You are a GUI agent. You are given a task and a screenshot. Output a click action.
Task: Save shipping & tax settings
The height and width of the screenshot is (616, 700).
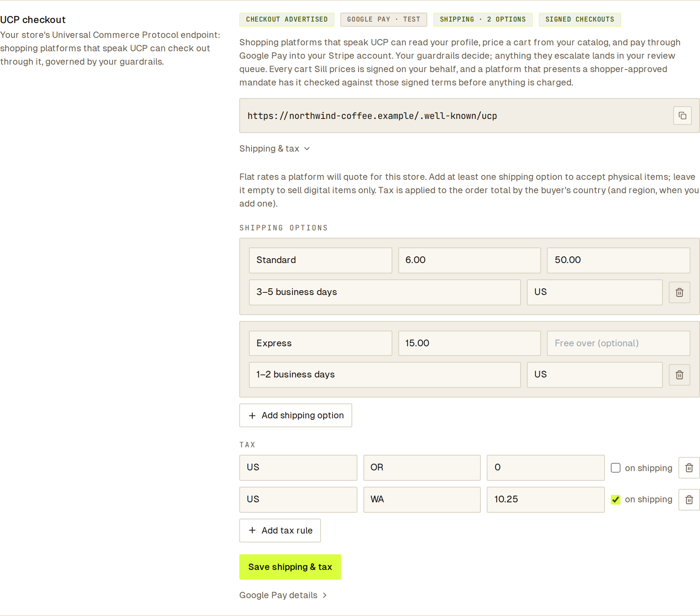(x=290, y=567)
